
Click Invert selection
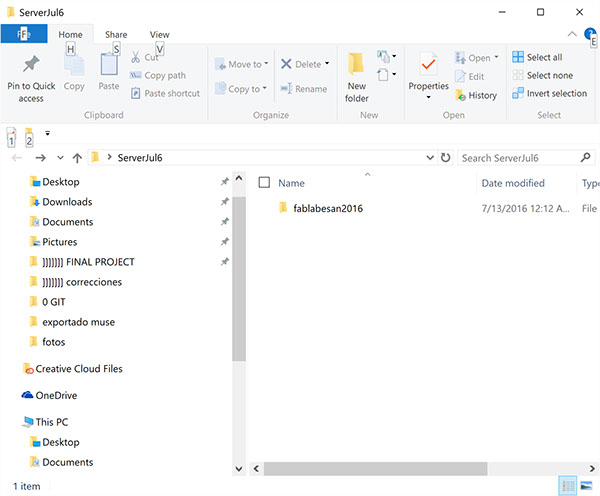[x=549, y=93]
